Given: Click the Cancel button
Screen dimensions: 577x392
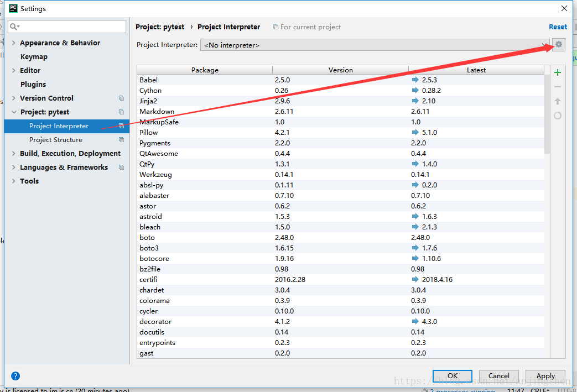Looking at the screenshot, I should click(x=498, y=376).
